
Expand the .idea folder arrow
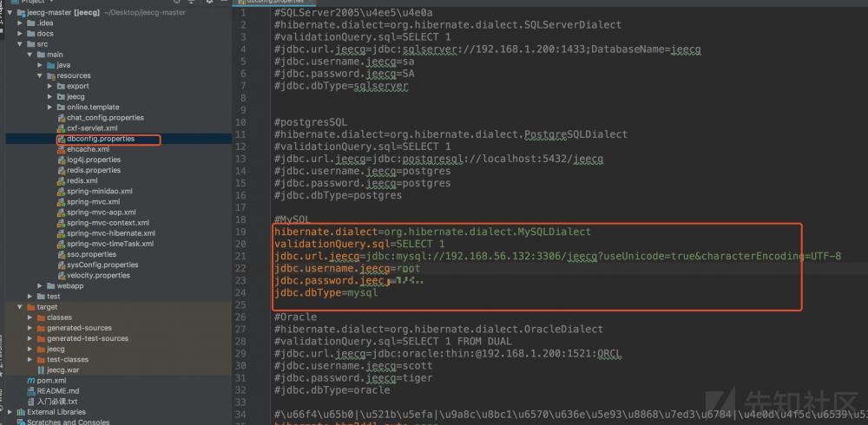pos(21,23)
